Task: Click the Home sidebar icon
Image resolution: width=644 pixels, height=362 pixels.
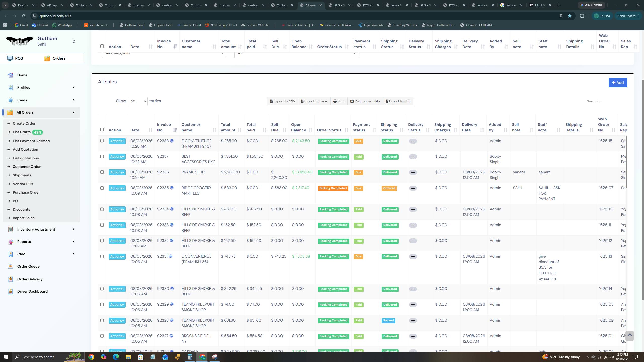Action: pos(11,75)
